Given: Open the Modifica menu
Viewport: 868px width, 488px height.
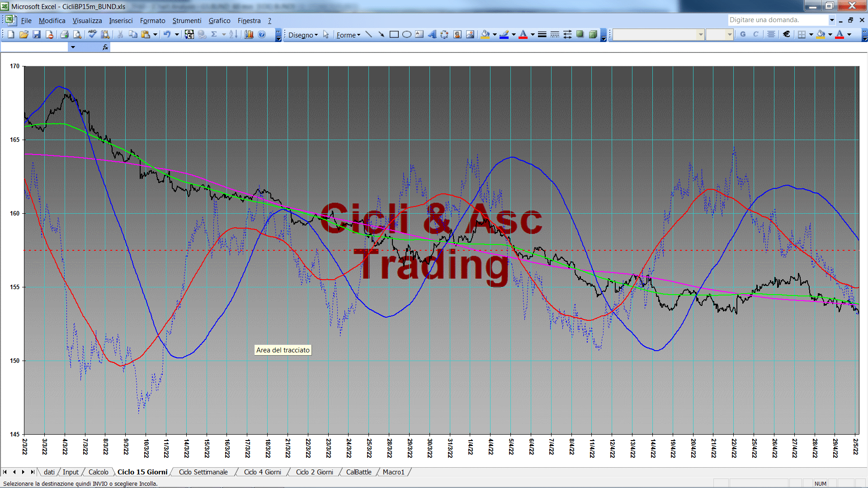Looking at the screenshot, I should pos(52,20).
